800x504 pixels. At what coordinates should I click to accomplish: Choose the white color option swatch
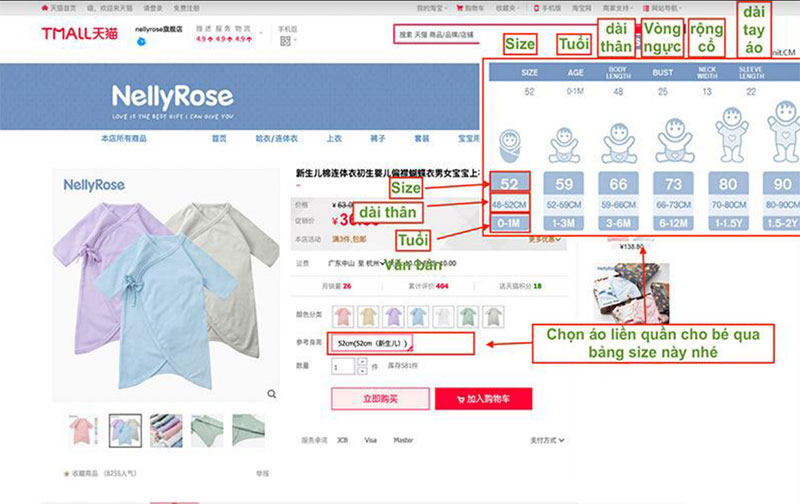[443, 316]
